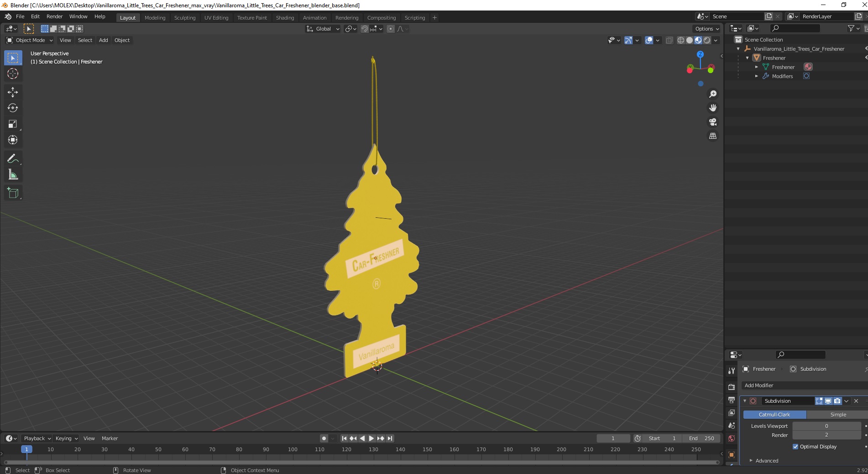Open the Render properties tab icon

(x=732, y=387)
